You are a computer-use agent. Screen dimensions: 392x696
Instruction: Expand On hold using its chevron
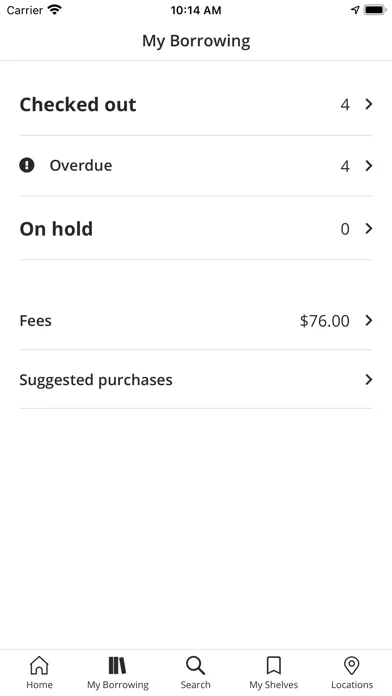368,228
